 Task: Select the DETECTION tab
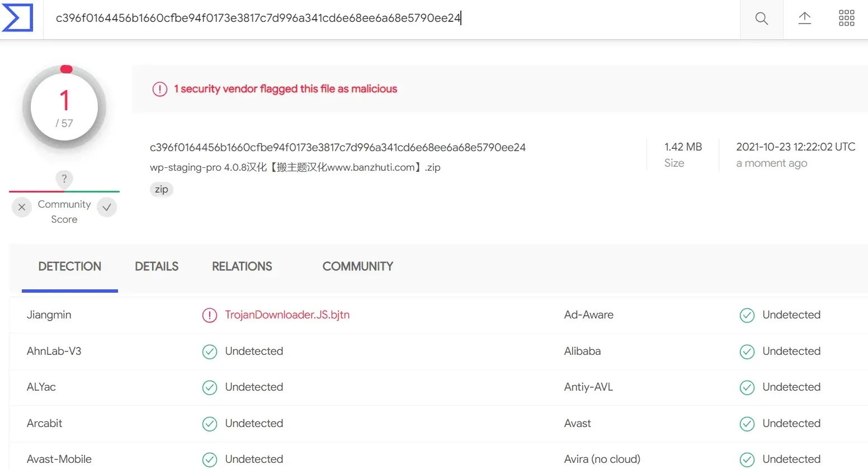tap(70, 266)
